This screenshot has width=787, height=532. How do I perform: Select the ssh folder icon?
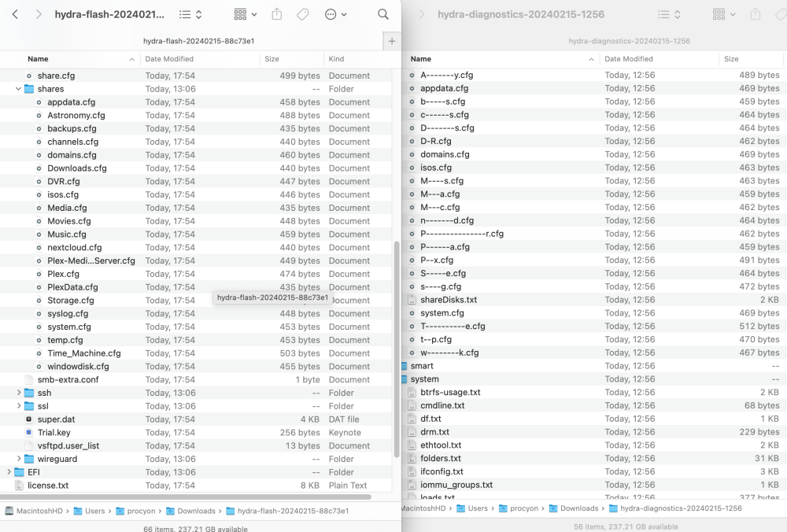[29, 393]
